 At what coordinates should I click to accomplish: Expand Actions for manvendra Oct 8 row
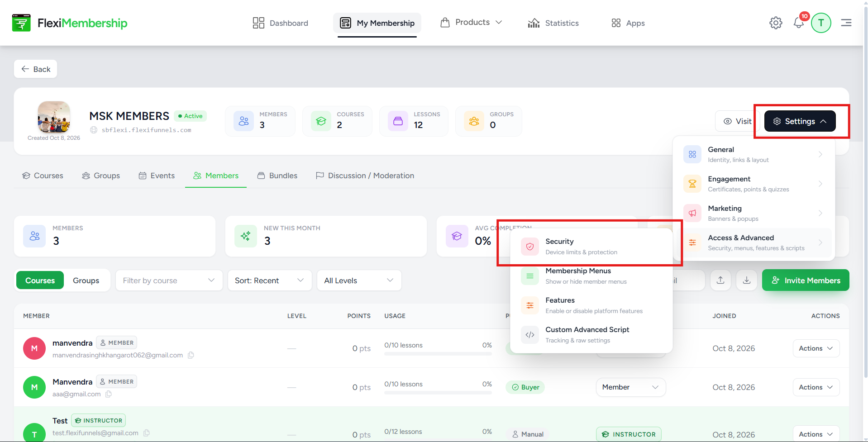[x=816, y=348]
